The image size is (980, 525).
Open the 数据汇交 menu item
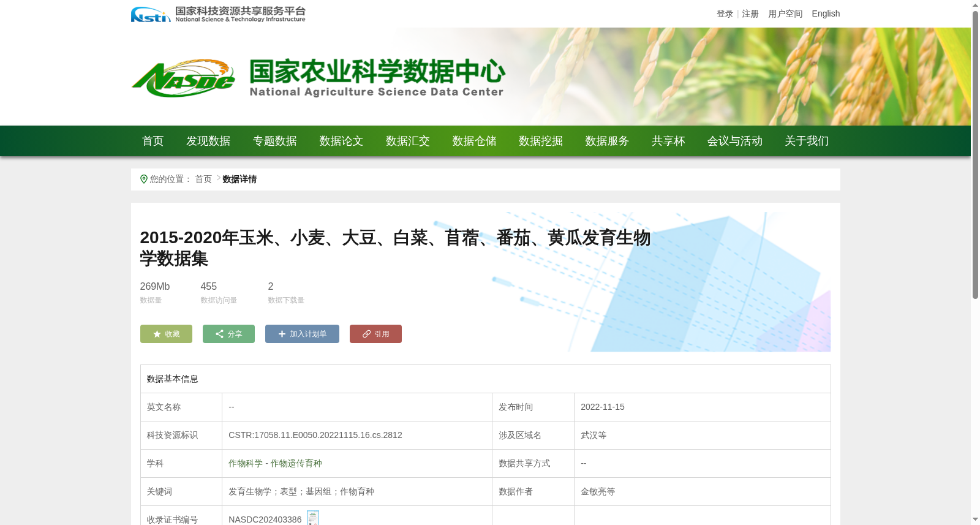[408, 141]
